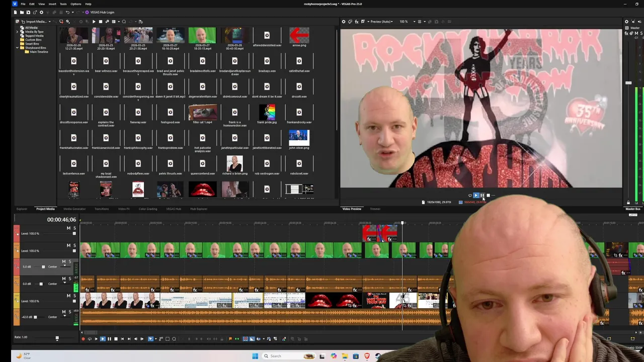Expand the Media By Type bin
This screenshot has height=362, width=644.
(17, 32)
